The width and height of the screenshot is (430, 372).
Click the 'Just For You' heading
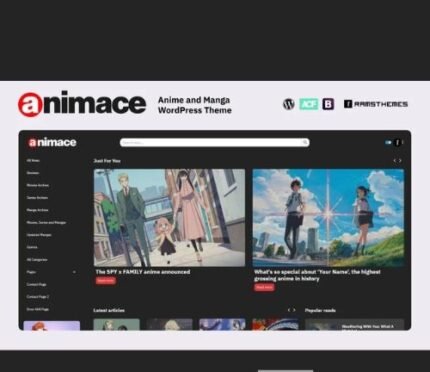[x=107, y=161]
